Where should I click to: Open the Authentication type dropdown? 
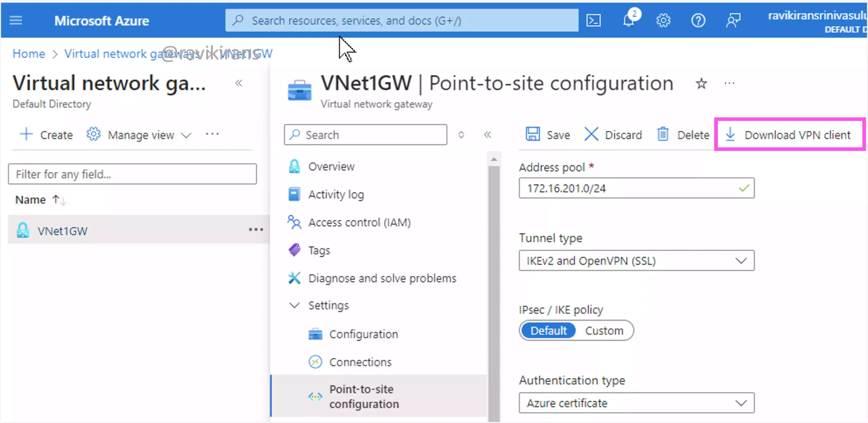[x=636, y=403]
